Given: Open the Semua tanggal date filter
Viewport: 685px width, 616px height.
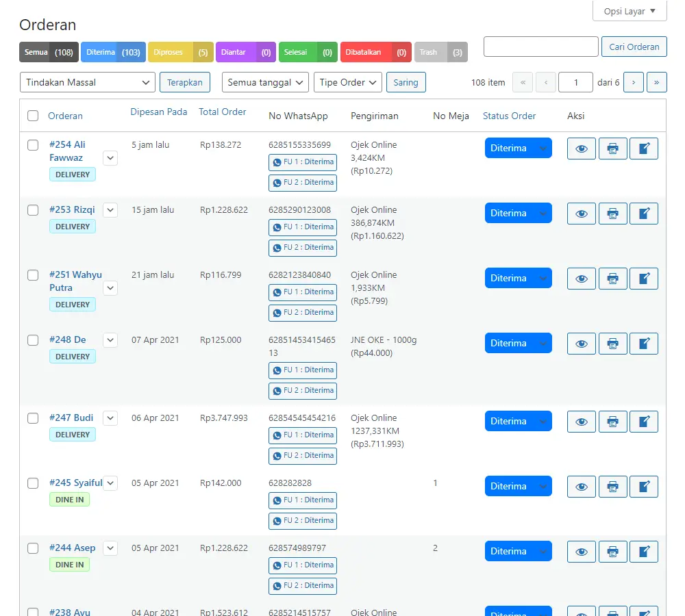Looking at the screenshot, I should pyautogui.click(x=265, y=82).
